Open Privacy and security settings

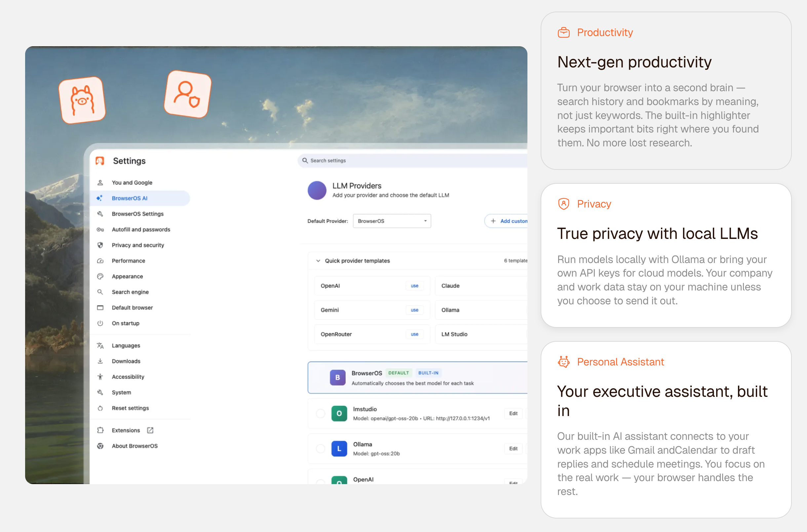138,245
